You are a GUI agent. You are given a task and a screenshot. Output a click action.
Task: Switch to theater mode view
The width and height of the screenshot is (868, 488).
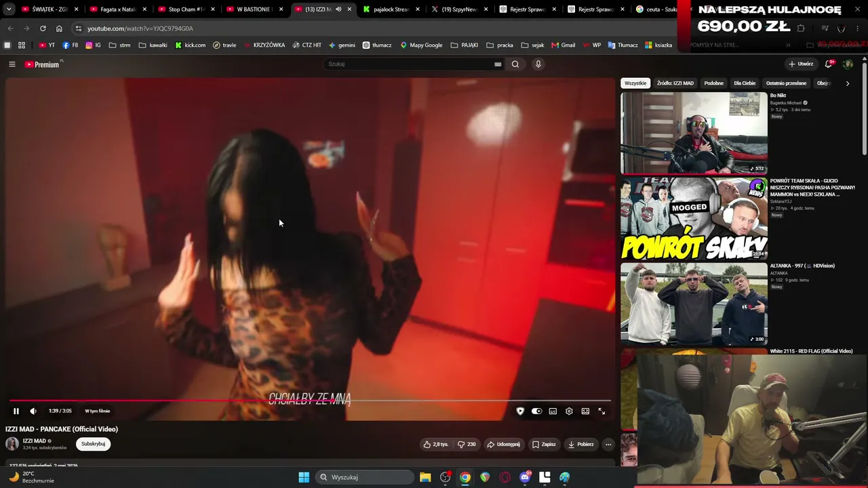tap(585, 411)
